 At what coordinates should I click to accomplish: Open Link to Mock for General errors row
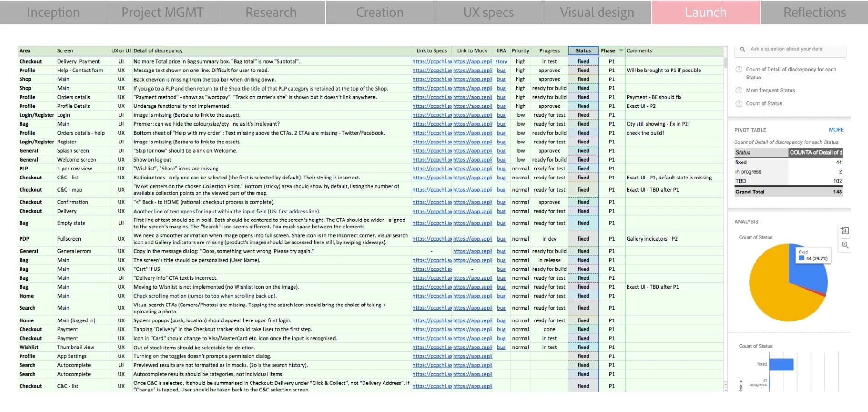coord(473,251)
